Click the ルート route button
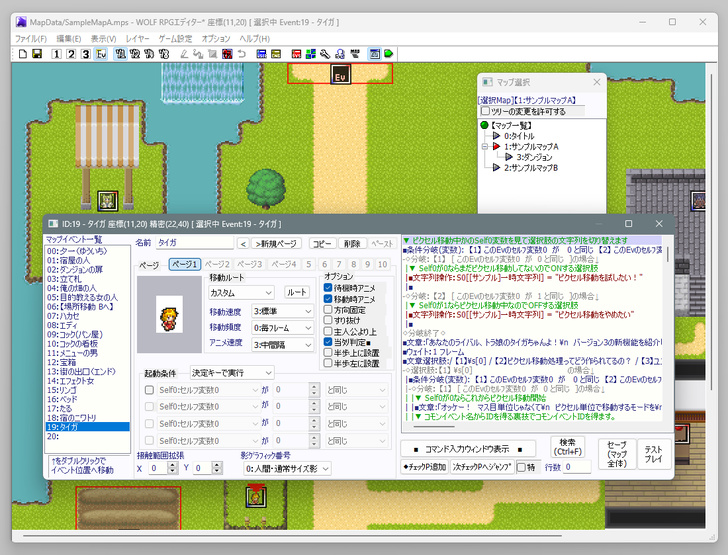728x555 pixels. click(297, 292)
